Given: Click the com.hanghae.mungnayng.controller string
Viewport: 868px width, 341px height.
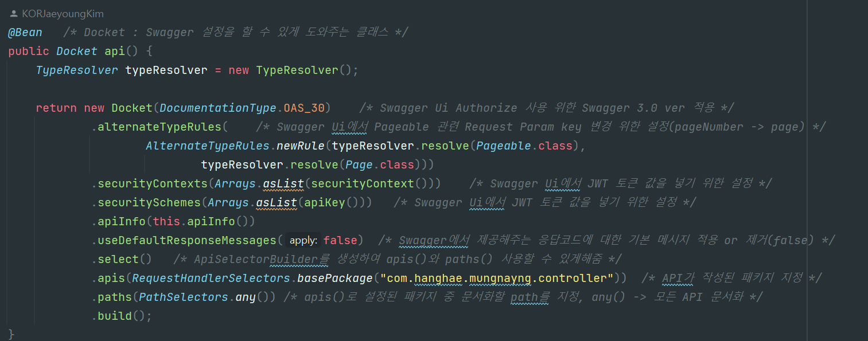Looking at the screenshot, I should click(x=497, y=278).
